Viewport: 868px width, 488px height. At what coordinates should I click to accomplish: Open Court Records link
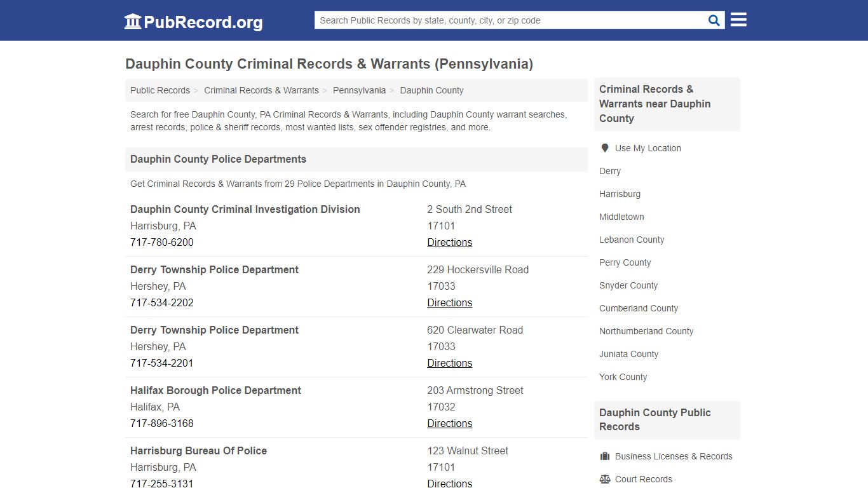tap(644, 479)
